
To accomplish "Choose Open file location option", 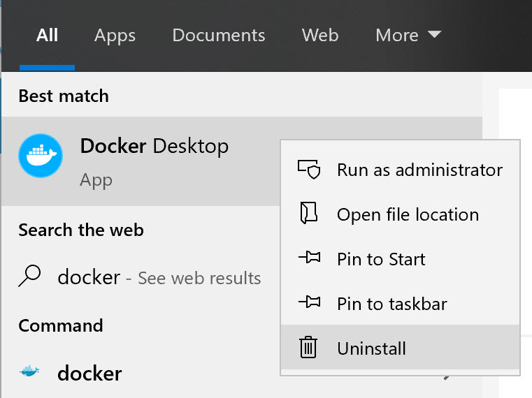I will click(x=408, y=214).
